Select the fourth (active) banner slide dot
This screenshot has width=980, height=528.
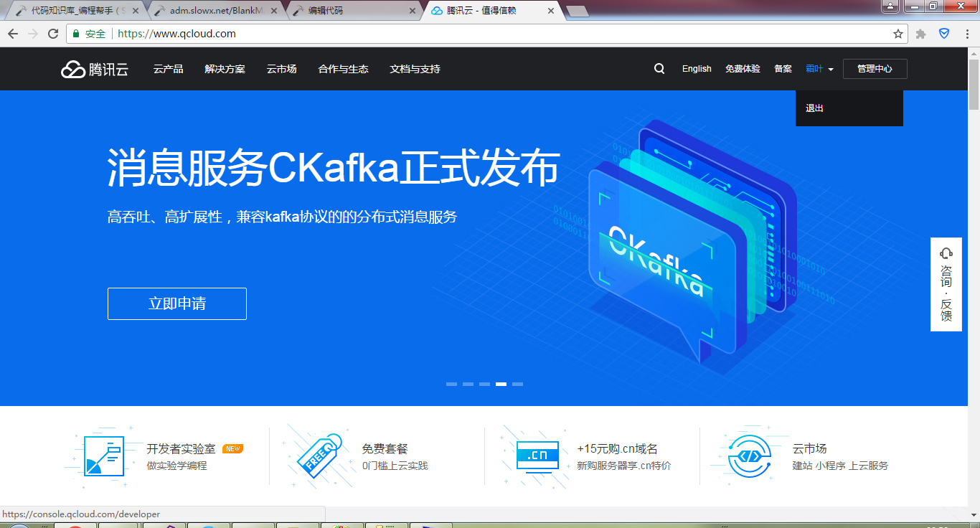pyautogui.click(x=501, y=385)
